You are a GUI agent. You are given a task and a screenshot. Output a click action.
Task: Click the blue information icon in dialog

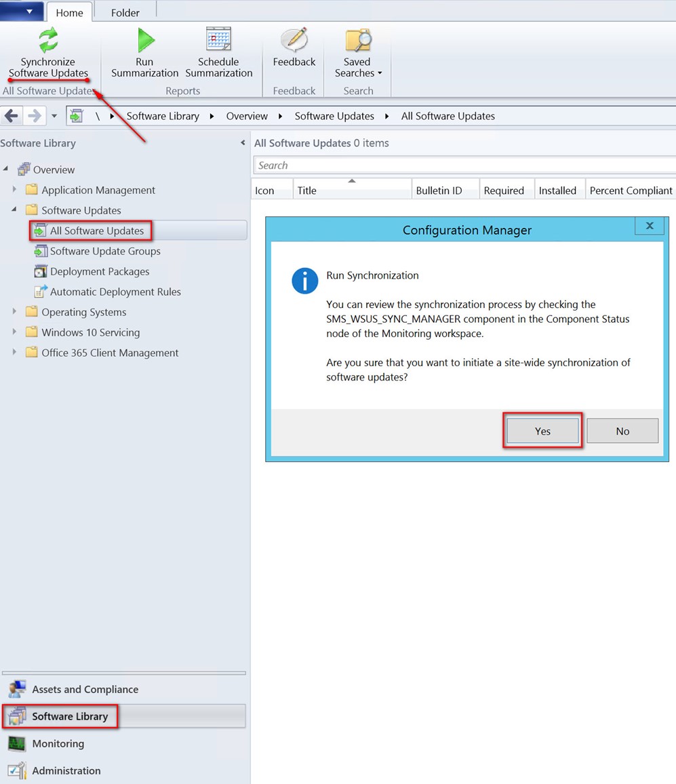pyautogui.click(x=305, y=281)
